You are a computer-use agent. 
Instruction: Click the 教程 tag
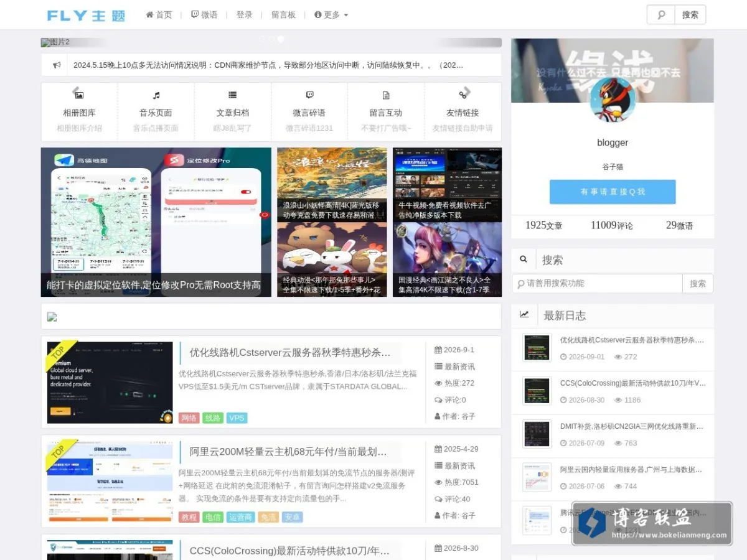tap(189, 517)
